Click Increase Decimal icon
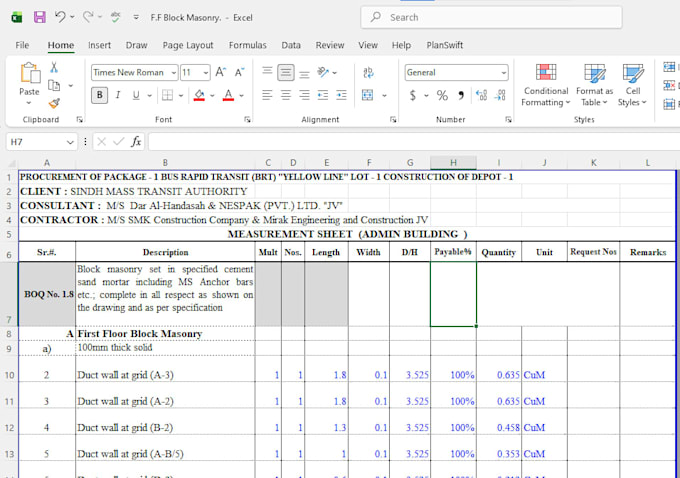Screen dimensions: 680x478 (481, 95)
